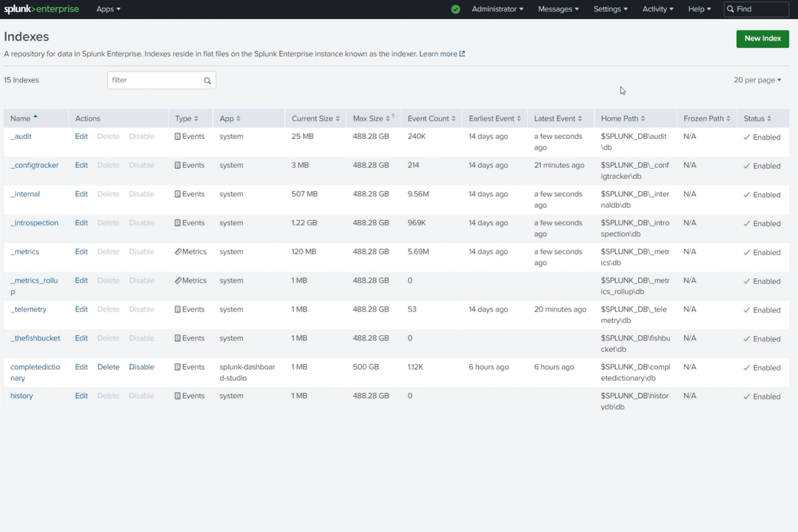Screen dimensions: 798x532
Task: Click the Enabled checkmark for history index
Action: 746,396
